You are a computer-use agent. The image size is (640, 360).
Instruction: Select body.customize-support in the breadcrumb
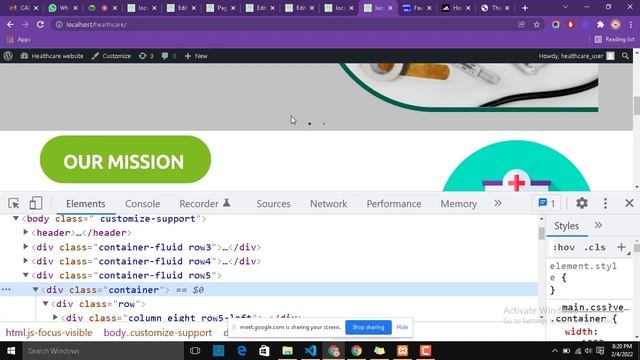pyautogui.click(x=158, y=333)
